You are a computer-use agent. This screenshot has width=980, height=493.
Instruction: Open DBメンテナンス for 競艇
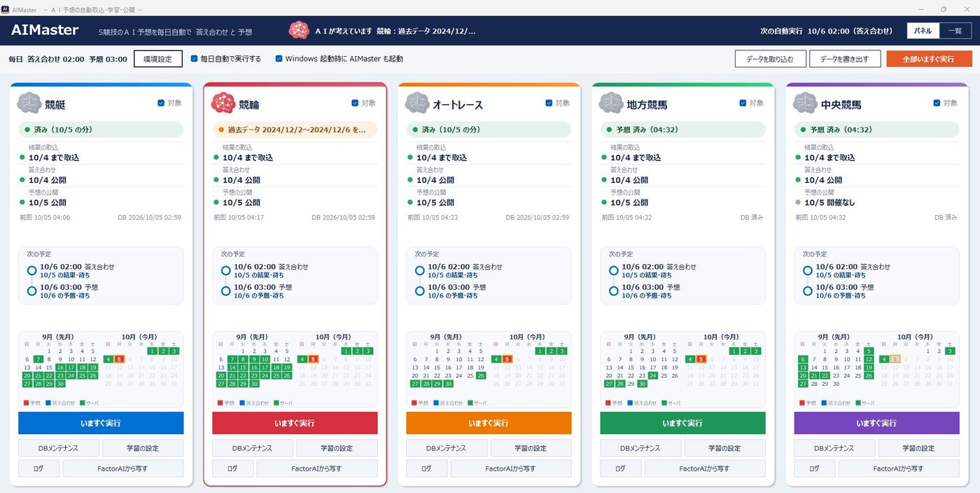[x=58, y=448]
